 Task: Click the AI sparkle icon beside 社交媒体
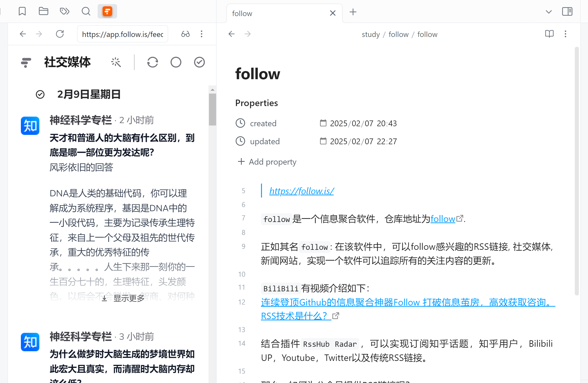[x=116, y=62]
